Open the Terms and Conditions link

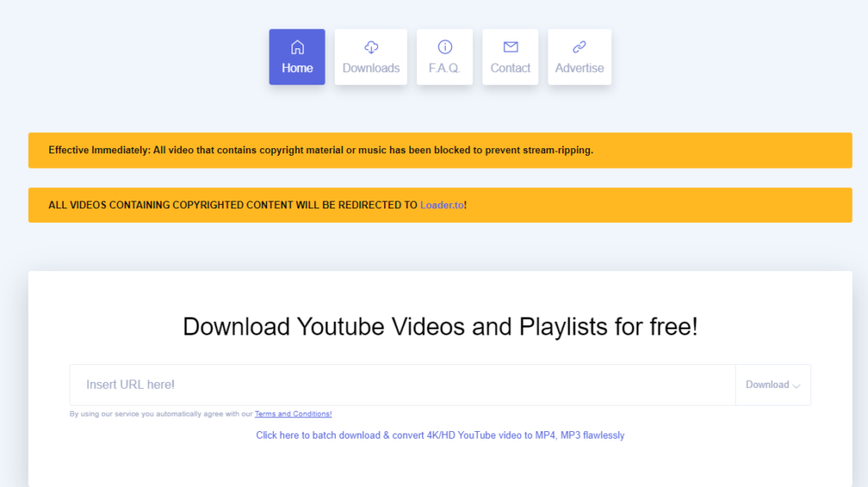(x=292, y=414)
